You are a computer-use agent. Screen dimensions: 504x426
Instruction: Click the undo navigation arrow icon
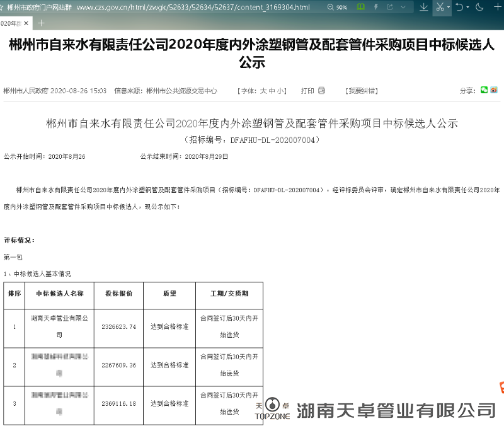point(459,8)
